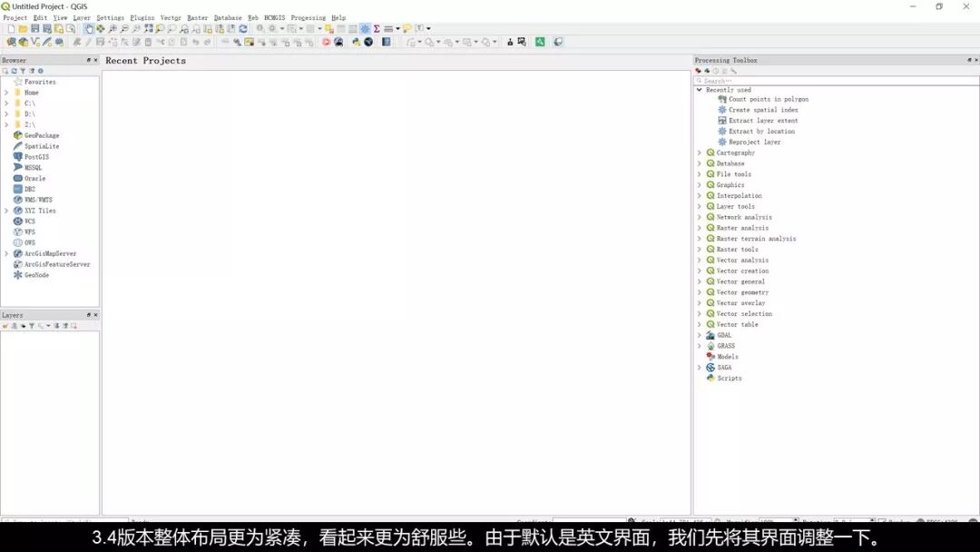
Task: Expand the GDAL provider group
Action: click(700, 335)
